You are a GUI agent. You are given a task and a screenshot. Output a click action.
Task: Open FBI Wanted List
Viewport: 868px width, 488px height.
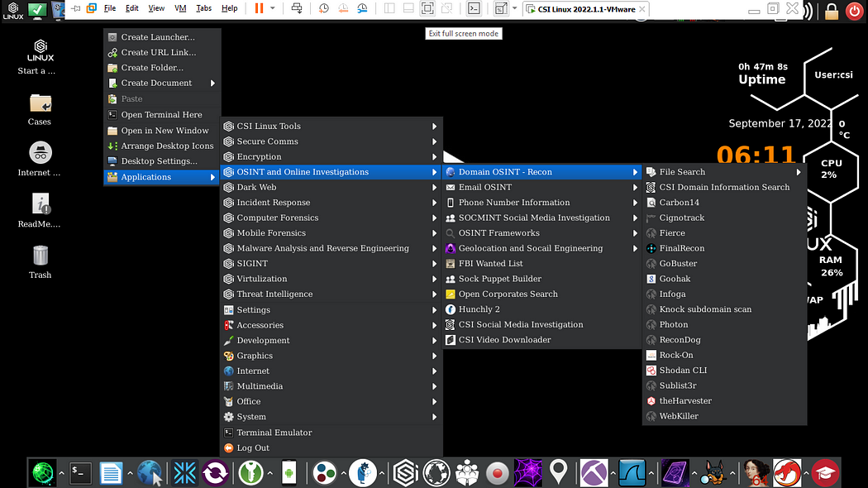point(542,264)
